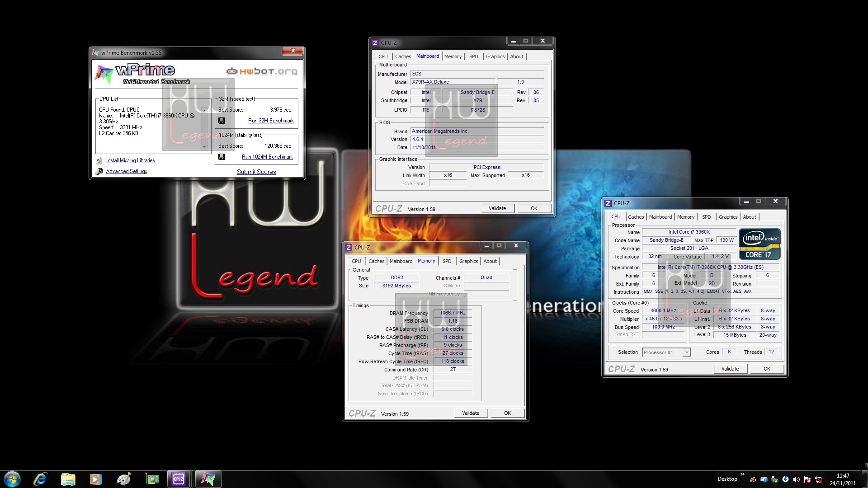Click Validate in the Mainboard CPU-Z window
Viewport: 868px width, 488px height.
(497, 208)
